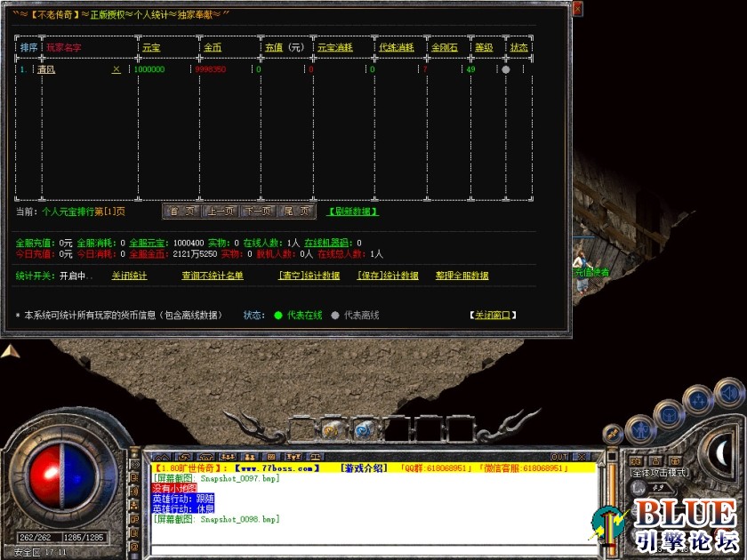Click player name 清风 in the ranking list

pos(44,67)
